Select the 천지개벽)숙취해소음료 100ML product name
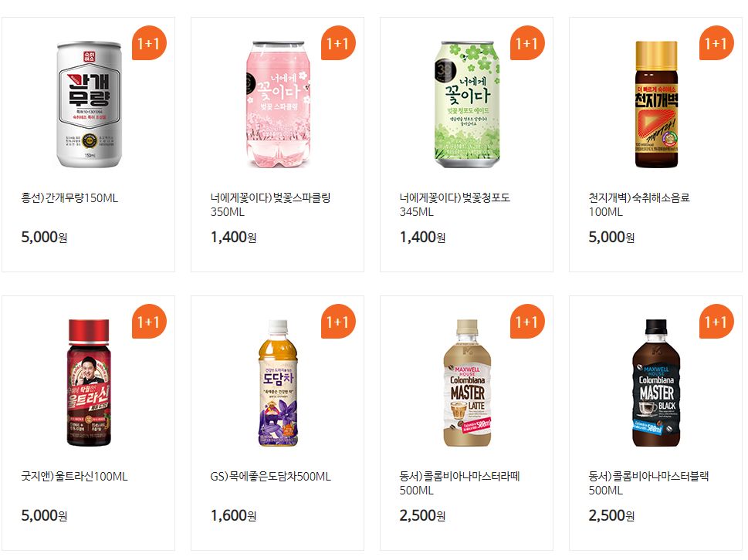 coord(639,204)
